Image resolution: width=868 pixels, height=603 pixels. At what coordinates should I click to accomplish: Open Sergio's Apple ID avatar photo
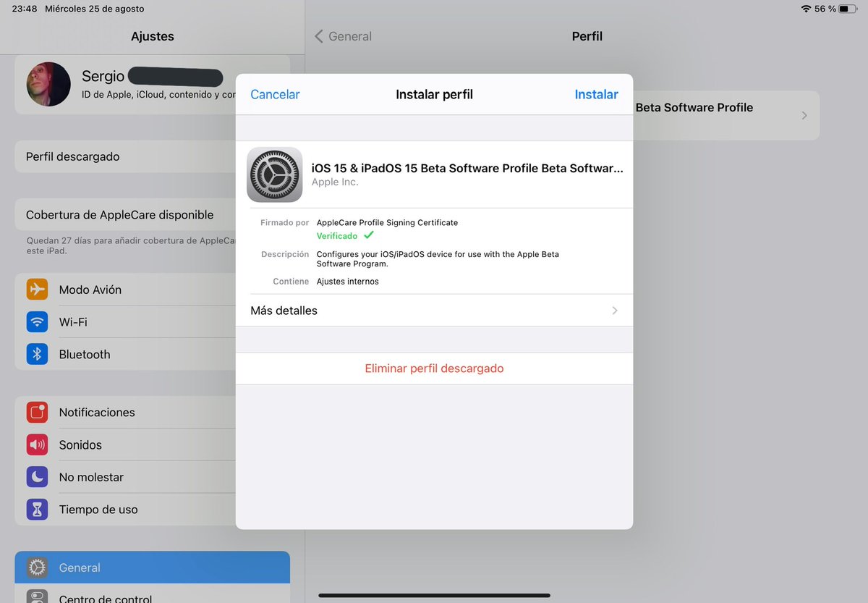(x=48, y=84)
